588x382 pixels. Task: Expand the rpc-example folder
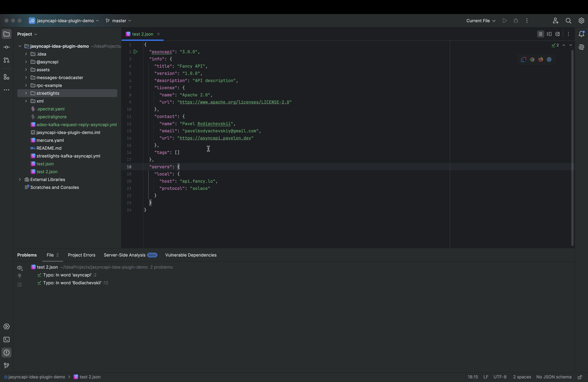[x=26, y=86]
